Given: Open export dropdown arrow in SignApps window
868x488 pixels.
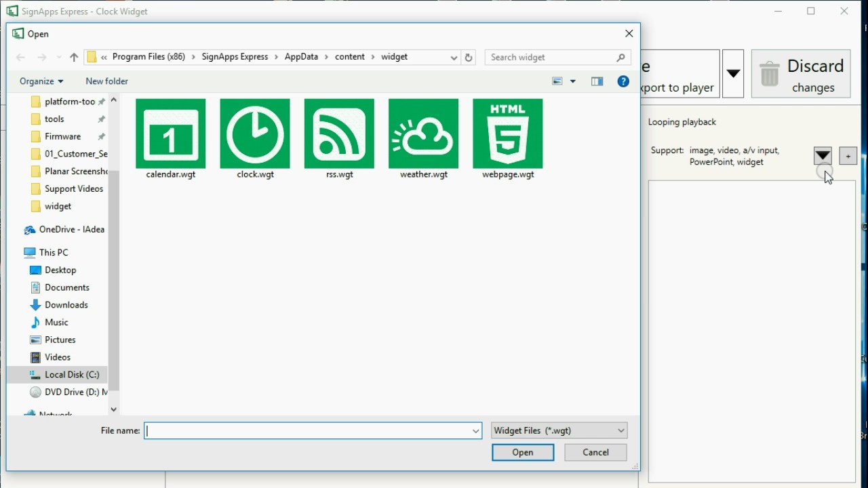Looking at the screenshot, I should coord(733,74).
